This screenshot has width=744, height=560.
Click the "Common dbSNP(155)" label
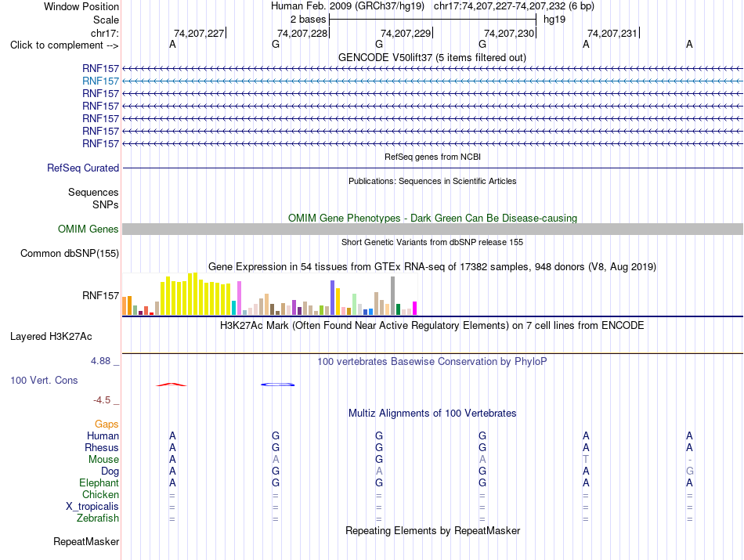pyautogui.click(x=70, y=254)
